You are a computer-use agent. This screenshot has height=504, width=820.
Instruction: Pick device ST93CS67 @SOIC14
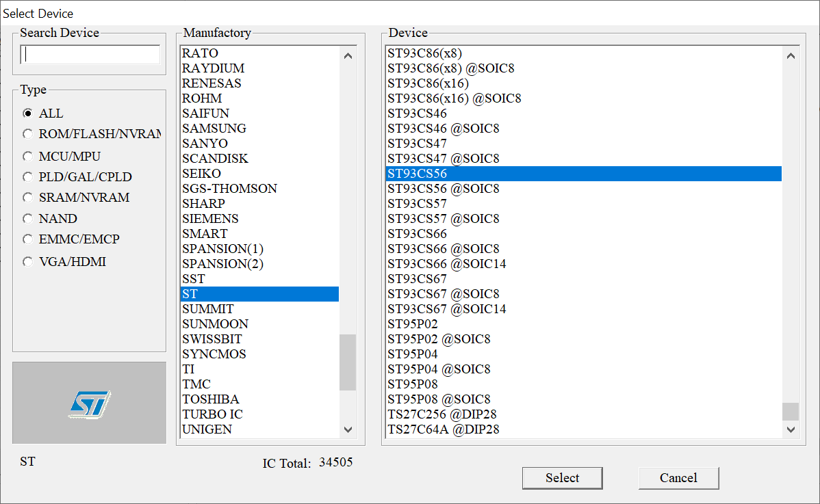click(584, 309)
